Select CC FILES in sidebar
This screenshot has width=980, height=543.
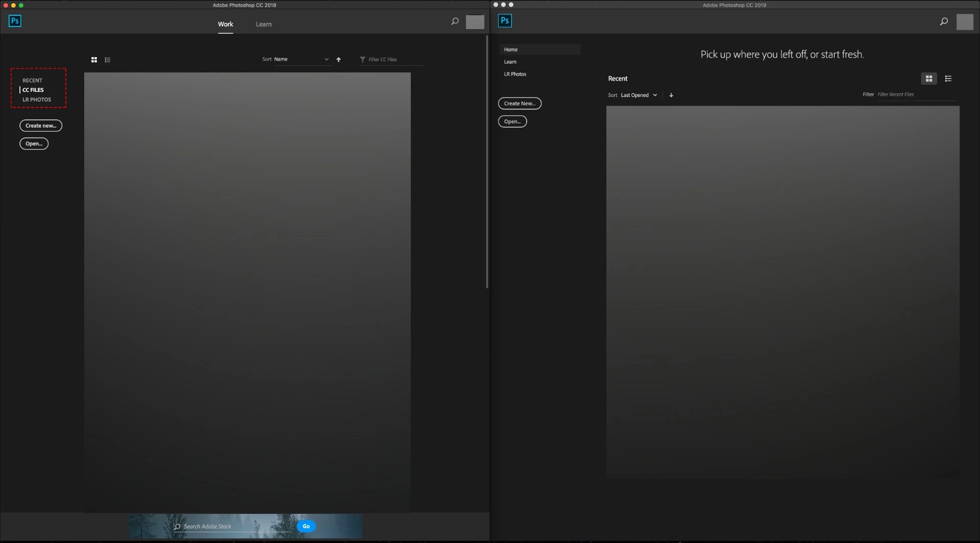(x=33, y=90)
